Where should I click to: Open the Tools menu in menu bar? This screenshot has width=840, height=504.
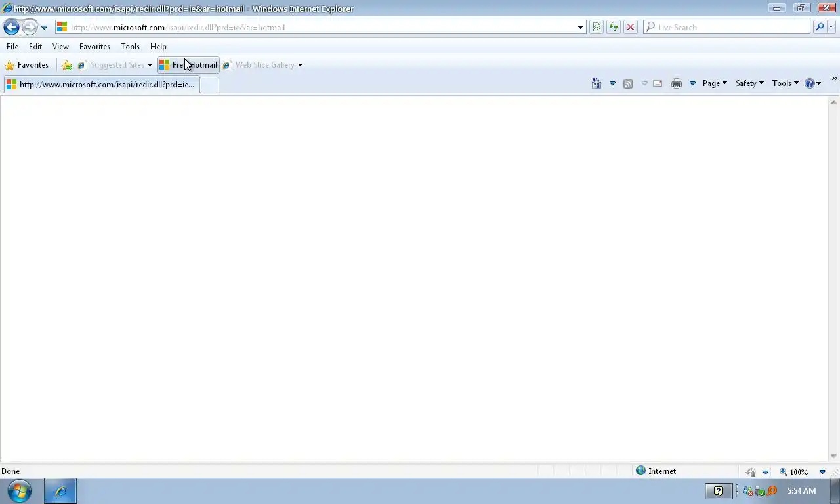point(130,47)
